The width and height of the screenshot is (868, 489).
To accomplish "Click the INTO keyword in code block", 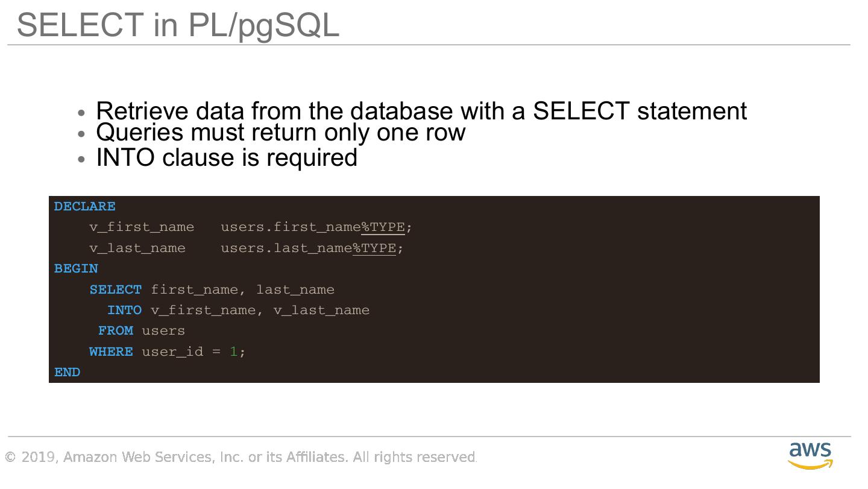I will pyautogui.click(x=124, y=311).
